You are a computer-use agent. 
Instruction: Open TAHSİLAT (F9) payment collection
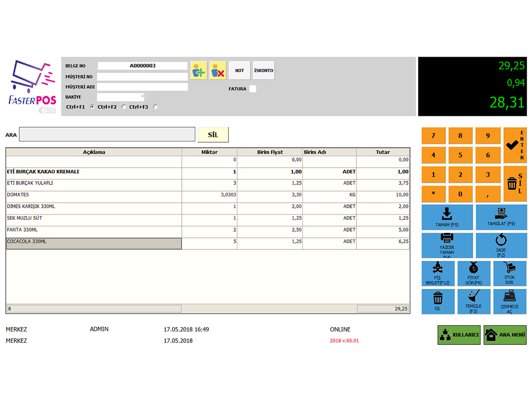pos(501,217)
